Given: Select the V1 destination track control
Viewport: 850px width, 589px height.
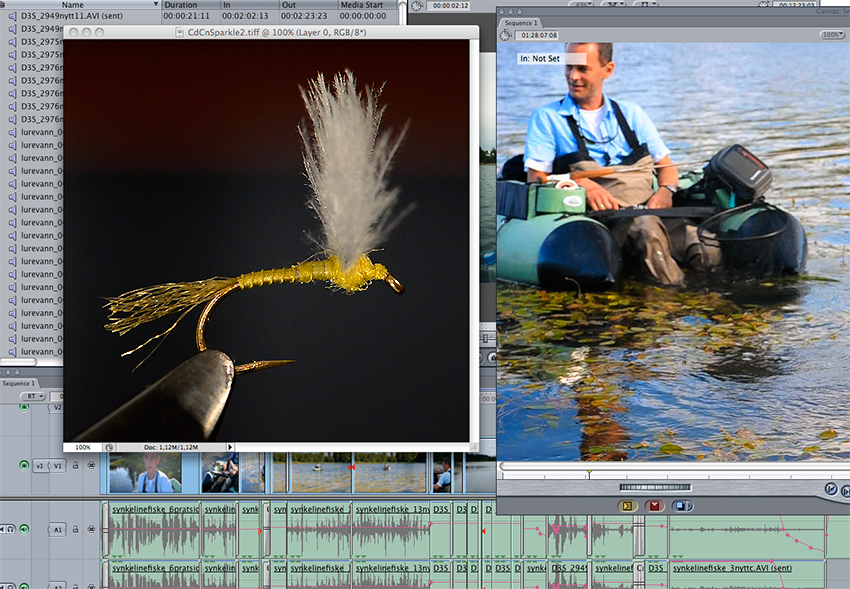Looking at the screenshot, I should pos(57,465).
